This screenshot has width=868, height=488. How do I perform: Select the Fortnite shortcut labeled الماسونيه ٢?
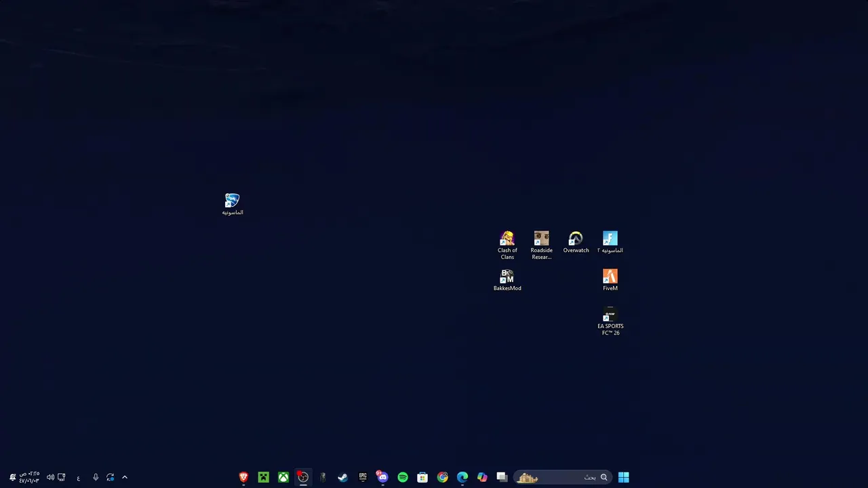[610, 243]
